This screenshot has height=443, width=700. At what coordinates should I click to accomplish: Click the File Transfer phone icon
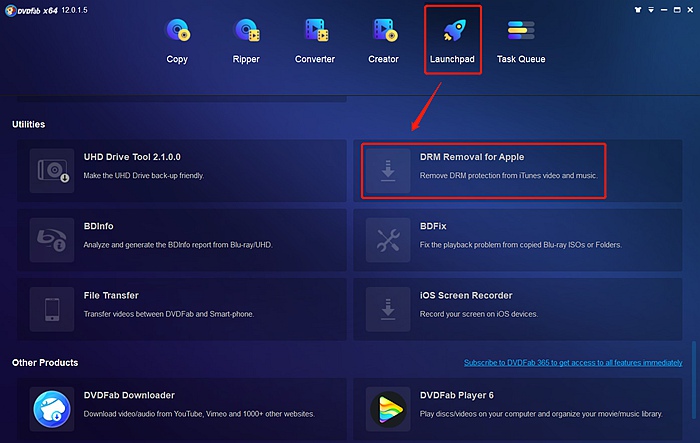tap(52, 309)
